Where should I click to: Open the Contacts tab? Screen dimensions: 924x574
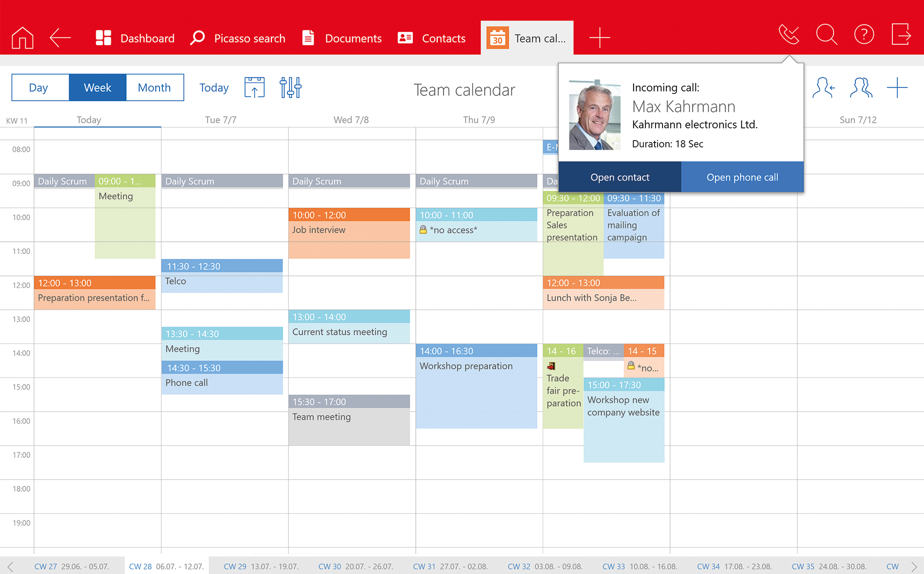click(x=431, y=38)
